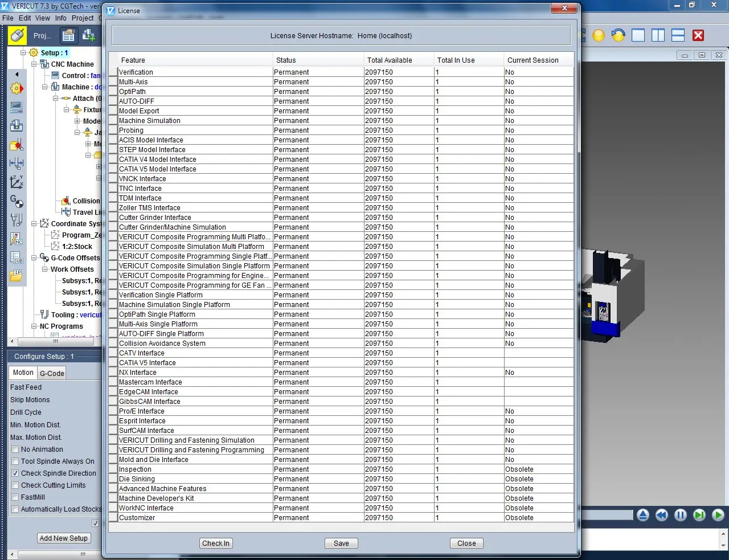Click the gear setup sidebar icon
The width and height of the screenshot is (729, 560).
[17, 88]
